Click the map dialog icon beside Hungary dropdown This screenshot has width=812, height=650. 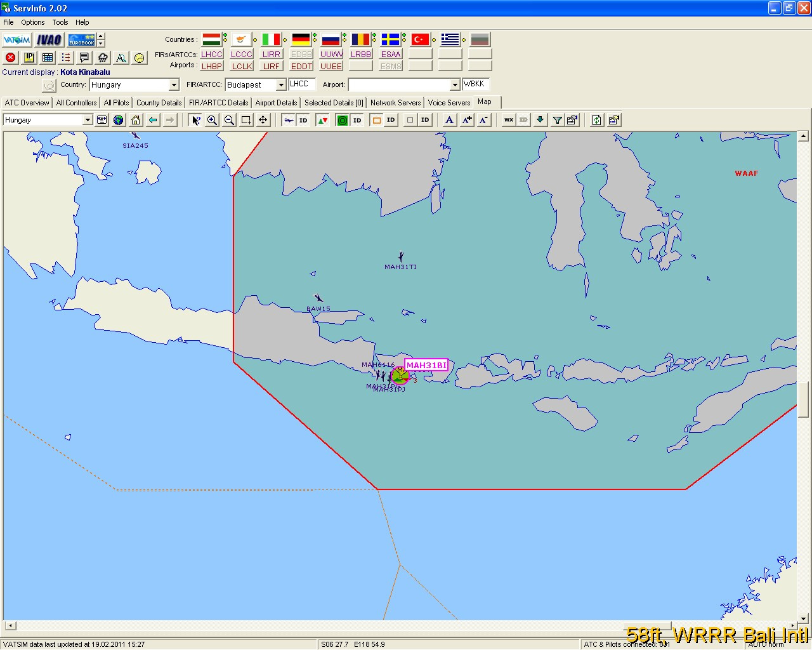pyautogui.click(x=101, y=120)
